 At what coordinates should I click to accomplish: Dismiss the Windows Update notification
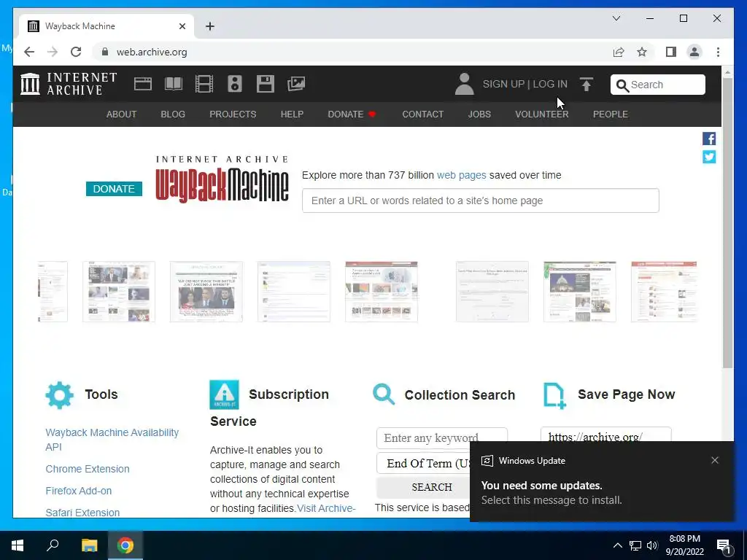click(715, 460)
